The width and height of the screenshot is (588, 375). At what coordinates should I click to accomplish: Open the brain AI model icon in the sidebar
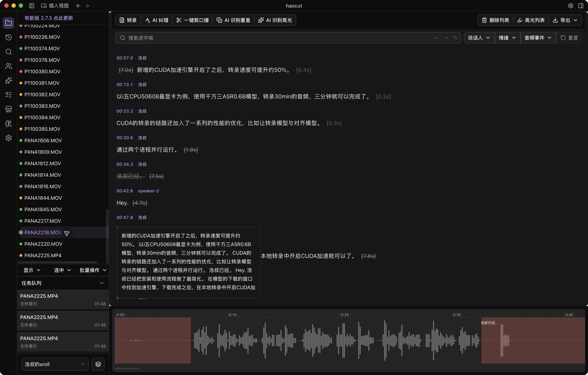[x=8, y=124]
